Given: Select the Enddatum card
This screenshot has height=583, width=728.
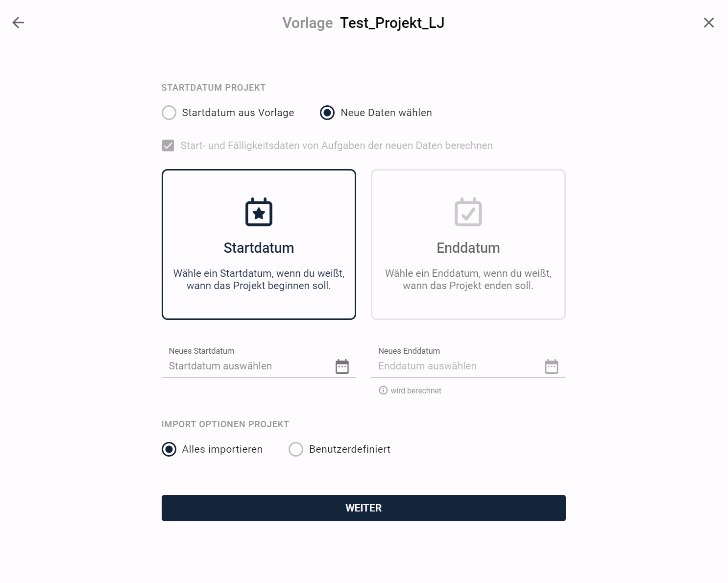Looking at the screenshot, I should click(x=468, y=244).
